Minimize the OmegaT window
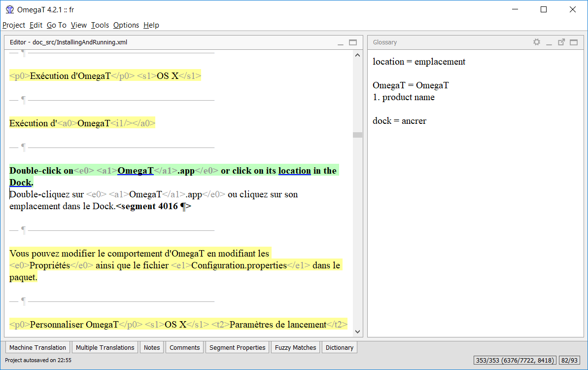The height and width of the screenshot is (370, 588). (515, 10)
